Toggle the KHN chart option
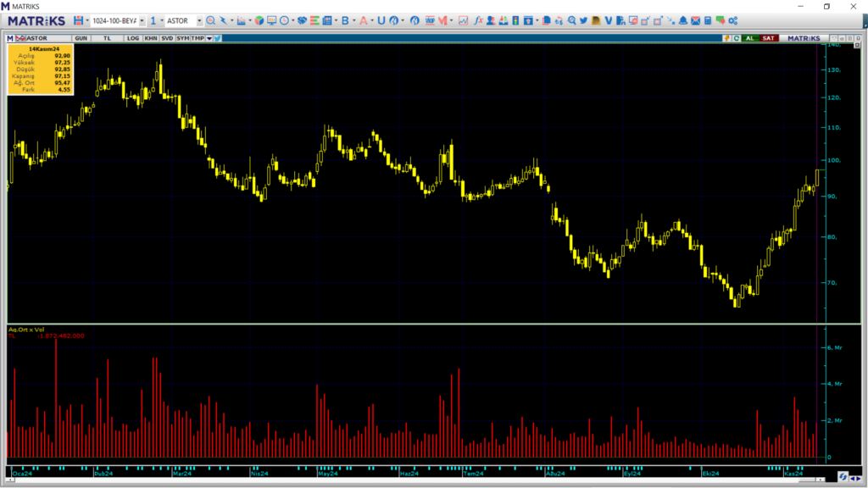This screenshot has width=868, height=488. point(150,38)
